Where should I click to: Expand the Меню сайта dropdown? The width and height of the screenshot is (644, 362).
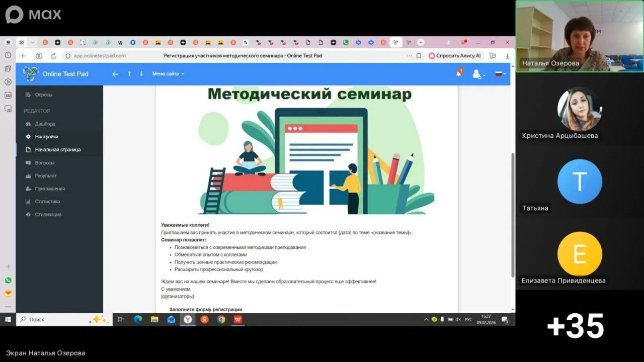pyautogui.click(x=168, y=74)
